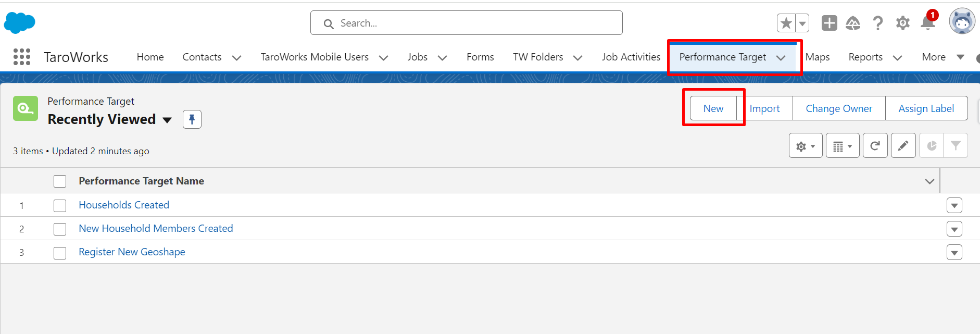The width and height of the screenshot is (980, 334).
Task: Go to the Forms tab
Action: click(x=480, y=57)
